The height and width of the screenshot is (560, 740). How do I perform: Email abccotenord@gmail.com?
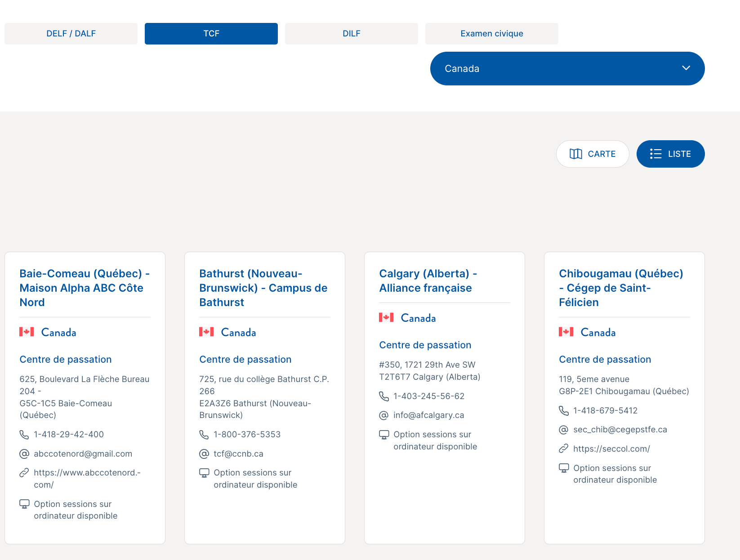pos(83,454)
